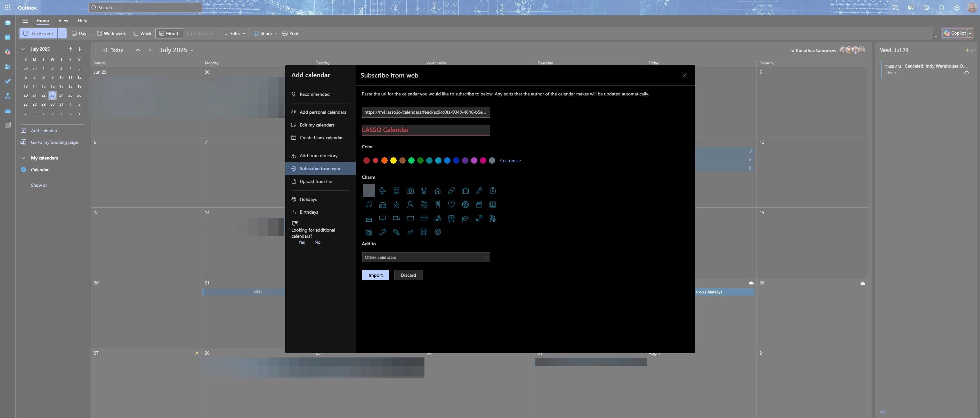Collapse the My calendars section
The width and height of the screenshot is (980, 418).
(23, 158)
